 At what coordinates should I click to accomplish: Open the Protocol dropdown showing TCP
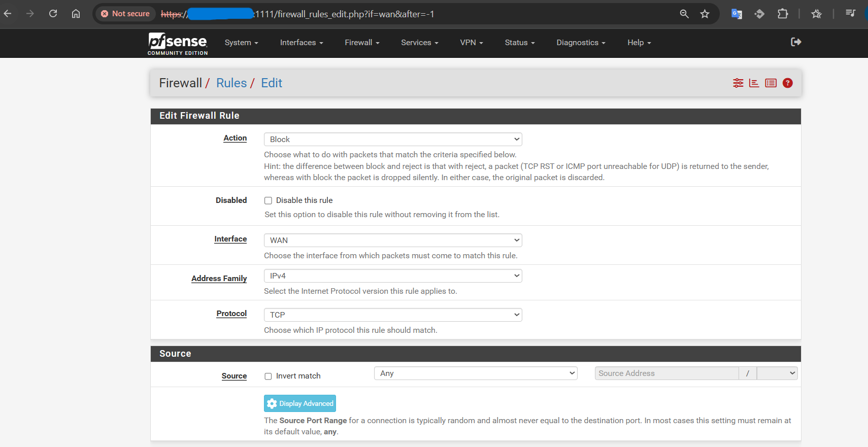392,315
